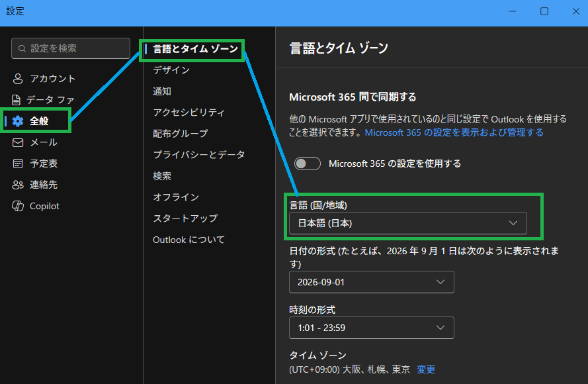Viewport: 588px width, 384px height.
Task: Go to アクセシビリティ settings
Action: pyautogui.click(x=189, y=113)
